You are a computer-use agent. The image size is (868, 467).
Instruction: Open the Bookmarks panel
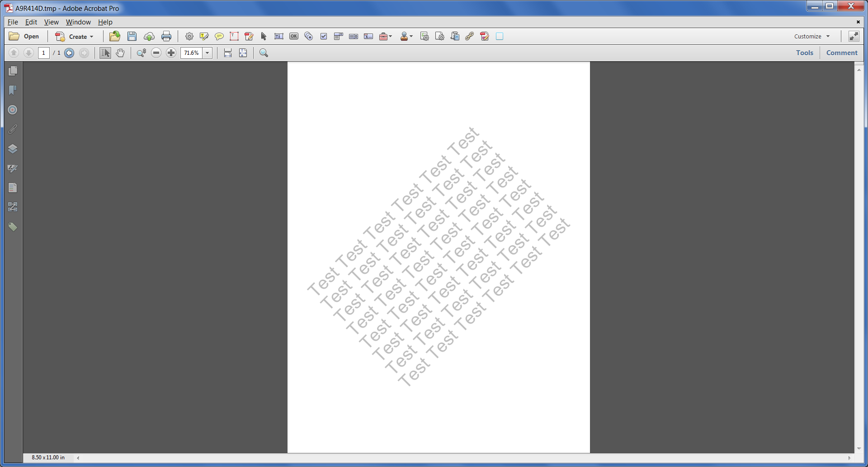pyautogui.click(x=13, y=90)
